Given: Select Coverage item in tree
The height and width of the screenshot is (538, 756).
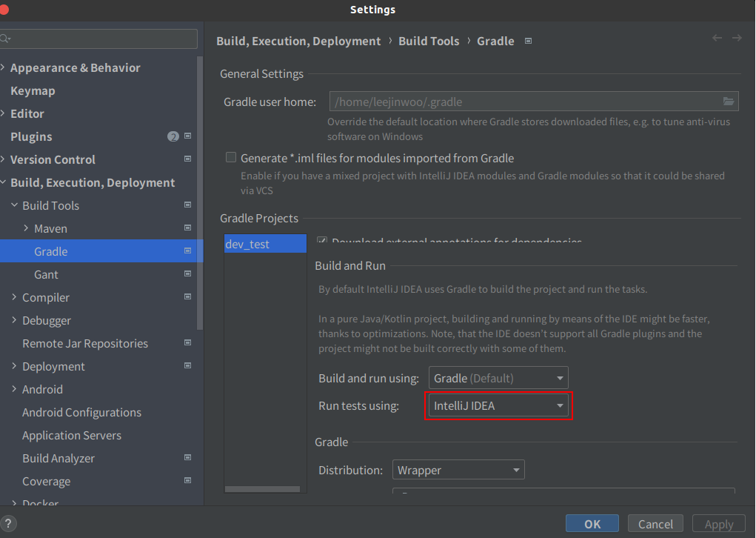Looking at the screenshot, I should 47,482.
